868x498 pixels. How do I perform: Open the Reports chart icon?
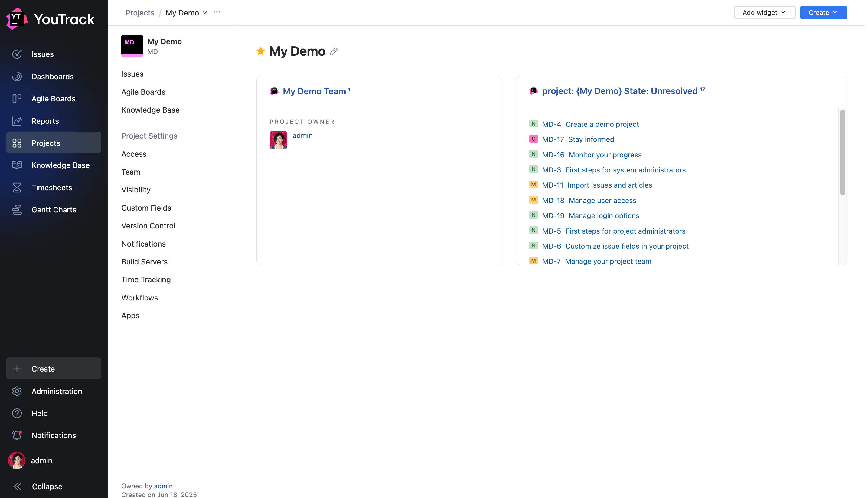coord(17,121)
